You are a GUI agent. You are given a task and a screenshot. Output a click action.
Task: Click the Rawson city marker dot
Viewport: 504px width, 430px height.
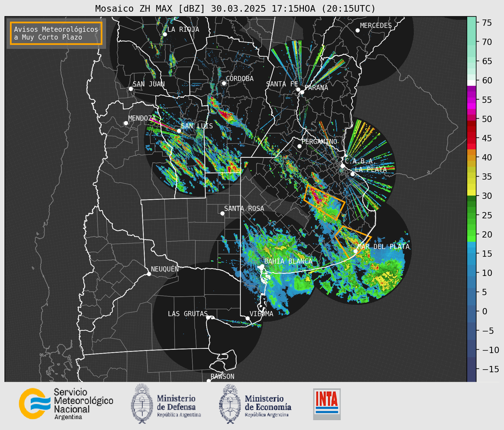[x=209, y=381]
